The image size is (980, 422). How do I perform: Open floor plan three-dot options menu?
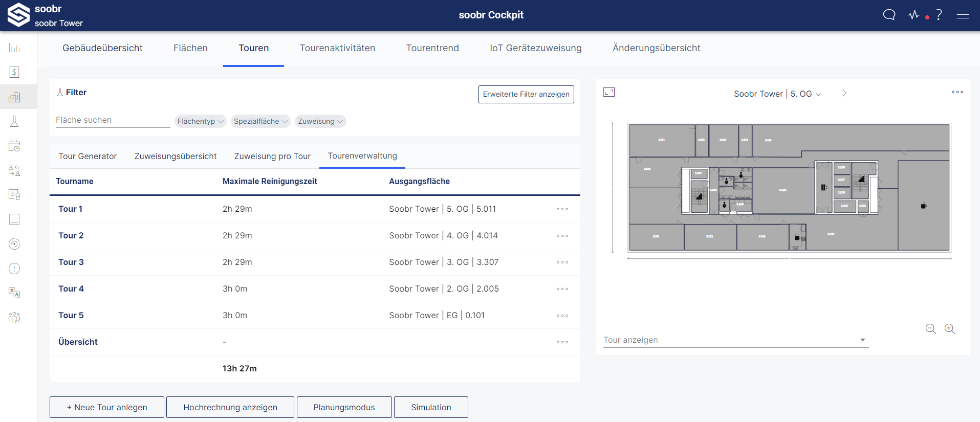click(x=957, y=92)
